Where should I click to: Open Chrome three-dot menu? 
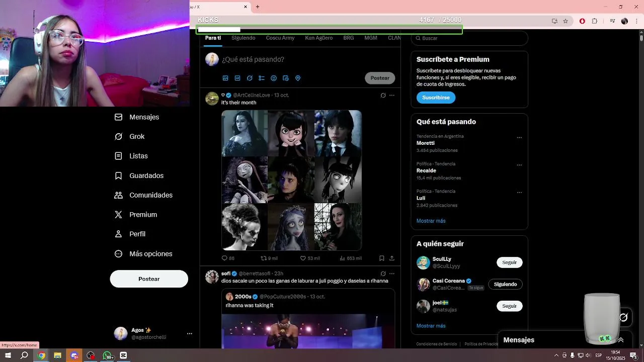point(637,21)
